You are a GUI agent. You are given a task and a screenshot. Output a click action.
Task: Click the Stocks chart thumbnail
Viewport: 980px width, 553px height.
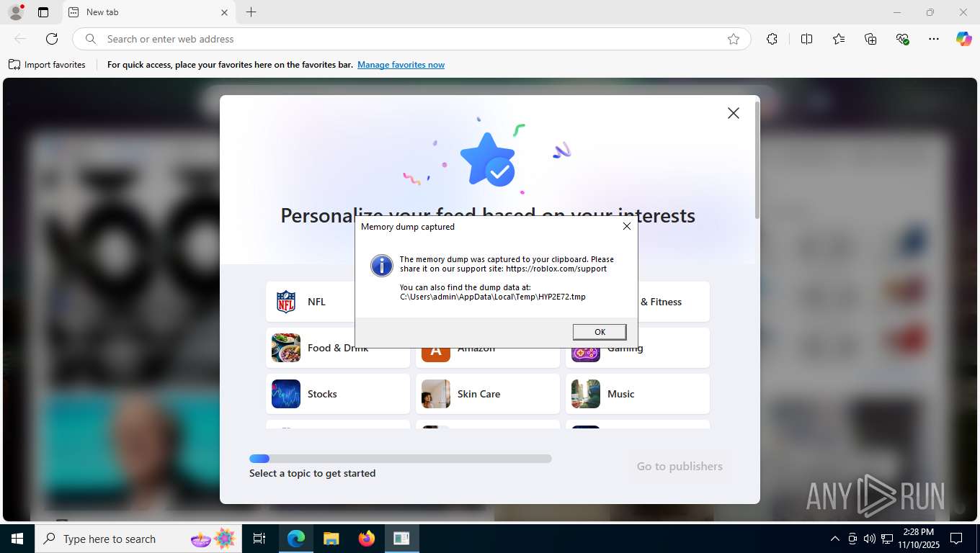(286, 394)
